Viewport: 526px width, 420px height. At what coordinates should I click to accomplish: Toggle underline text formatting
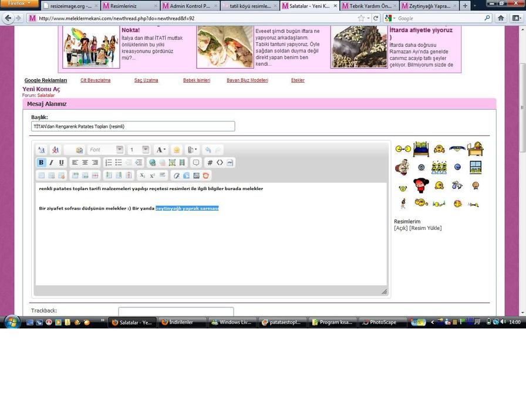coord(61,162)
